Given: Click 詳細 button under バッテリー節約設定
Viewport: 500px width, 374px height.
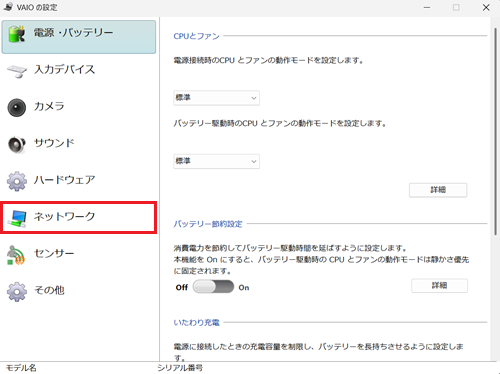Looking at the screenshot, I should pos(439,286).
